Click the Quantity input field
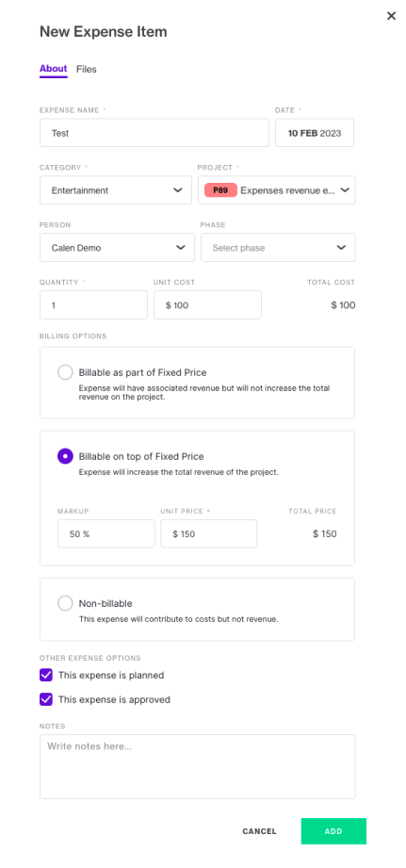 pos(93,305)
